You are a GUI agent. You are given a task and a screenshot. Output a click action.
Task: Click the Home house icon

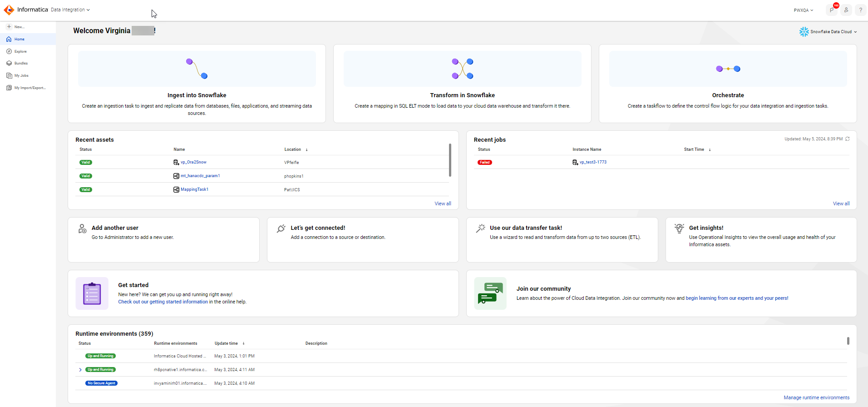(x=9, y=39)
